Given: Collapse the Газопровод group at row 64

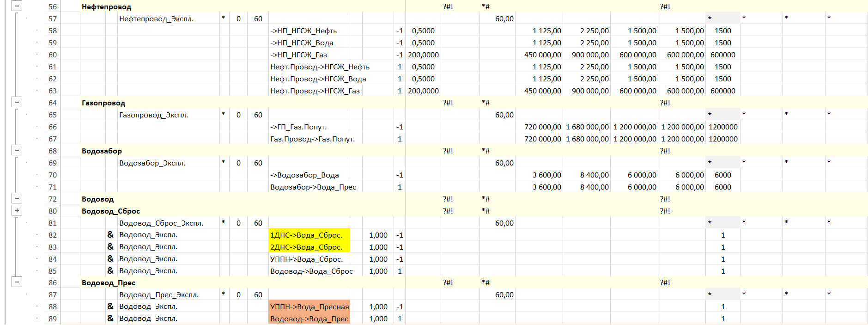Looking at the screenshot, I should (17, 103).
